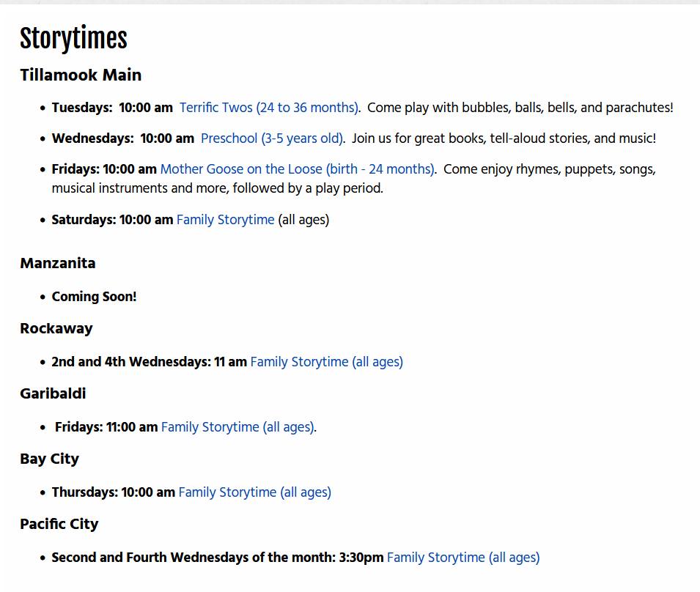Click the Manzanita heading
The width and height of the screenshot is (700, 592).
[58, 263]
